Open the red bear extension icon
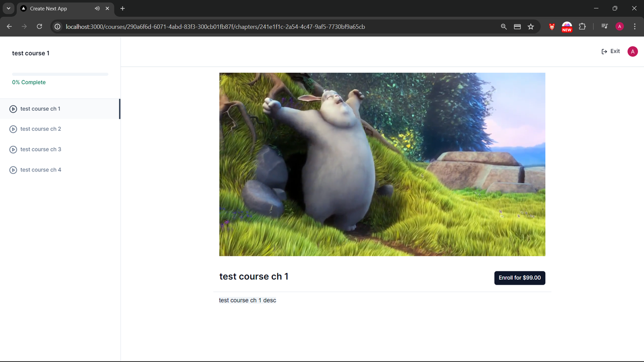Image resolution: width=644 pixels, height=362 pixels. [x=552, y=27]
